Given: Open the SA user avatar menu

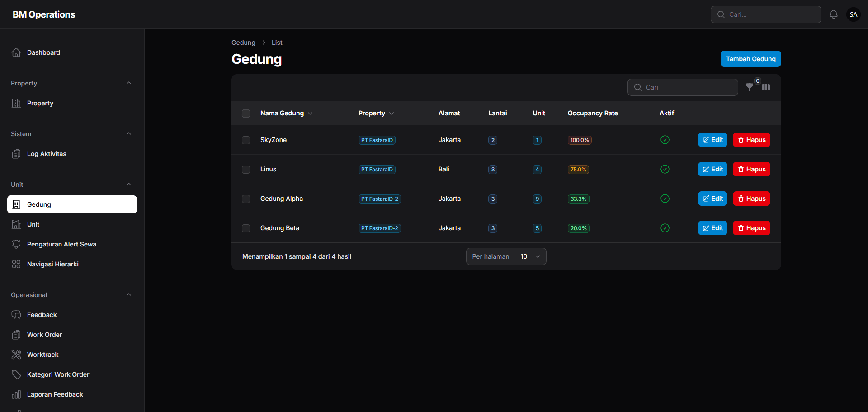Looking at the screenshot, I should coord(854,14).
